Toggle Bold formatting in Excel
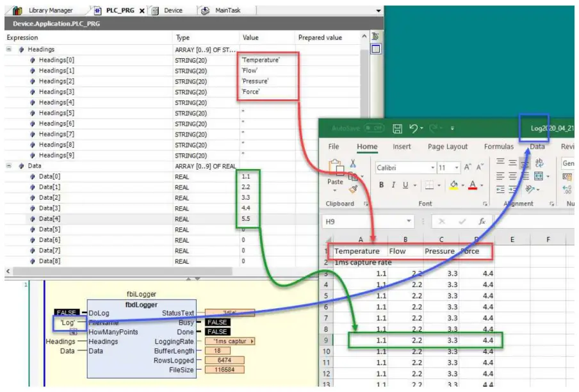 pyautogui.click(x=381, y=185)
